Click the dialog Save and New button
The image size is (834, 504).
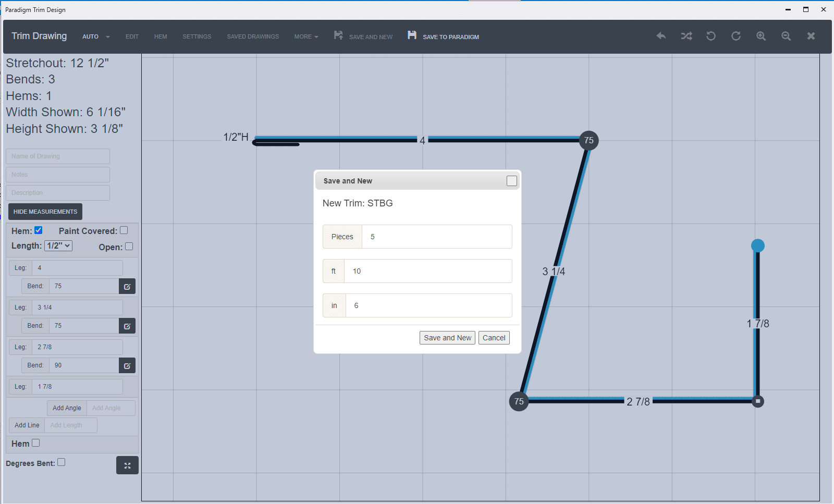[x=447, y=338]
